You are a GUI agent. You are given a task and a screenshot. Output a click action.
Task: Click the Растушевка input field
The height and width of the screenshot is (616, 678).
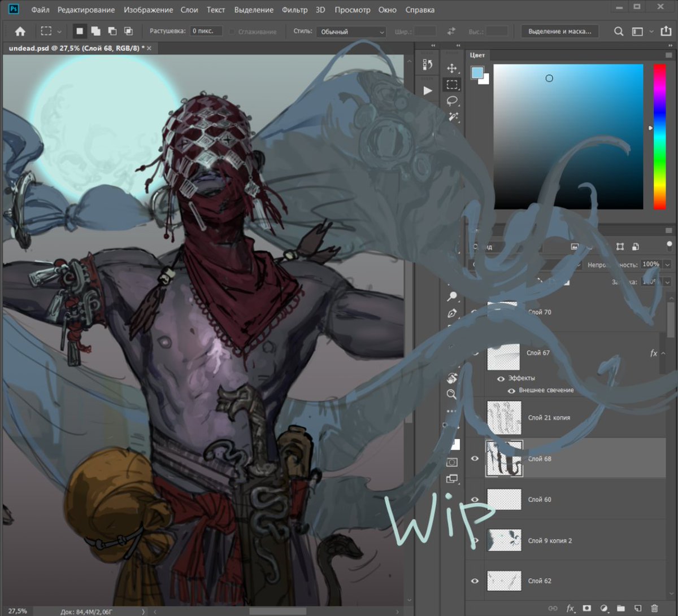coord(206,32)
